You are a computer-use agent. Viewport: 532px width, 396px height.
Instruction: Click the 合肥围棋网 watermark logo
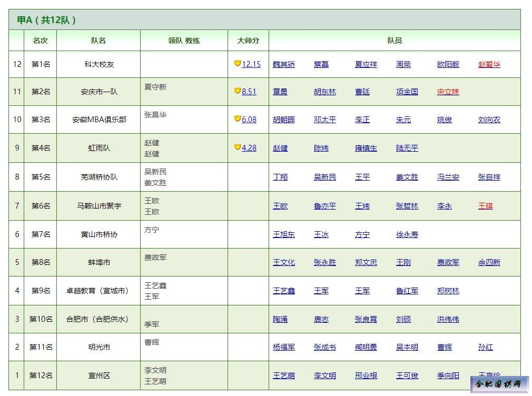[499, 384]
